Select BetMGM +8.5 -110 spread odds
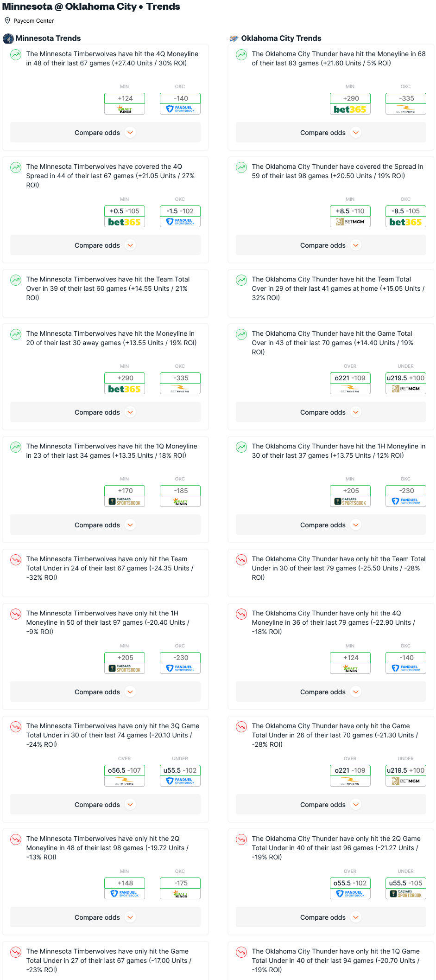The width and height of the screenshot is (436, 980). [350, 216]
